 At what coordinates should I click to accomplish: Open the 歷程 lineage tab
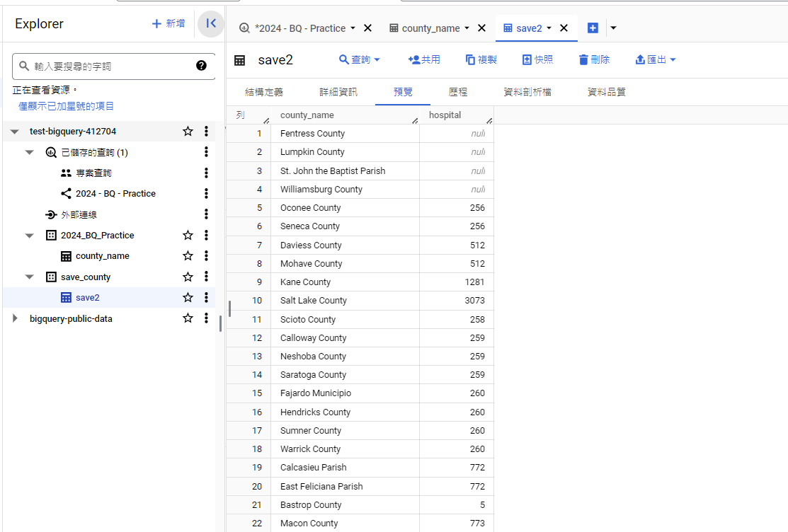pyautogui.click(x=458, y=92)
